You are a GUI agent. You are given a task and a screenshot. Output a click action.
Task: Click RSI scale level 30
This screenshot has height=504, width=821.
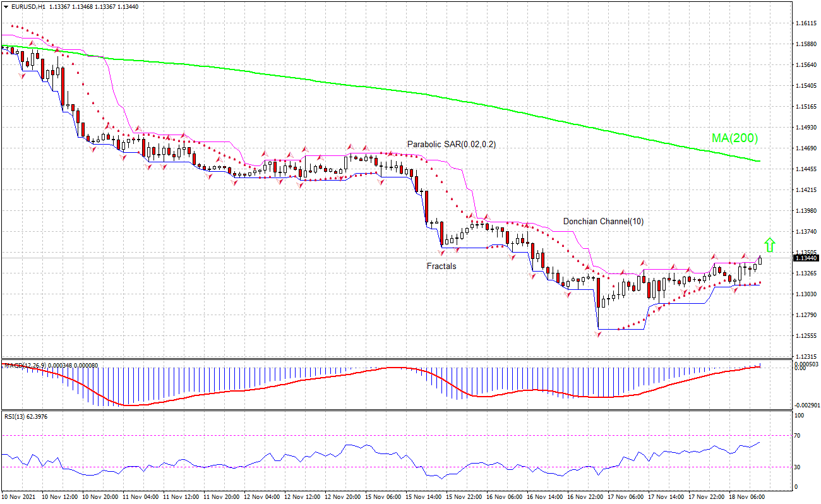pos(798,467)
